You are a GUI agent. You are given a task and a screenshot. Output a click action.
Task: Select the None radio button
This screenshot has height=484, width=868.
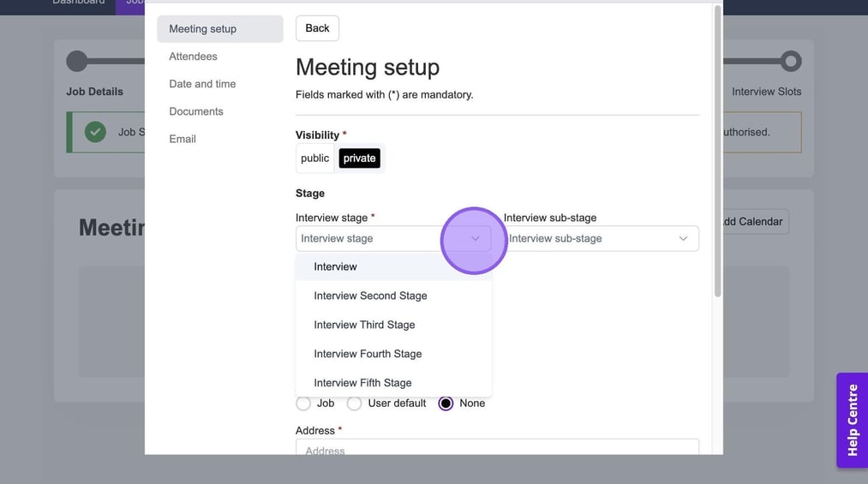pos(446,403)
